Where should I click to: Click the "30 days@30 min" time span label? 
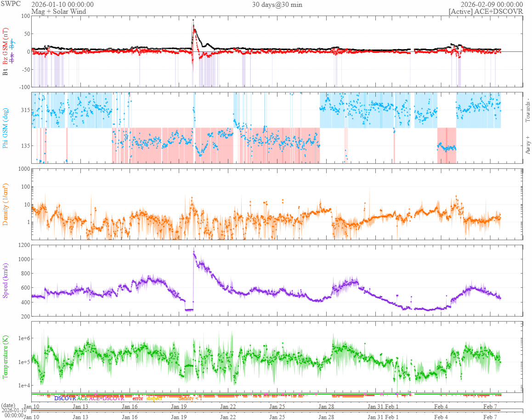[277, 5]
